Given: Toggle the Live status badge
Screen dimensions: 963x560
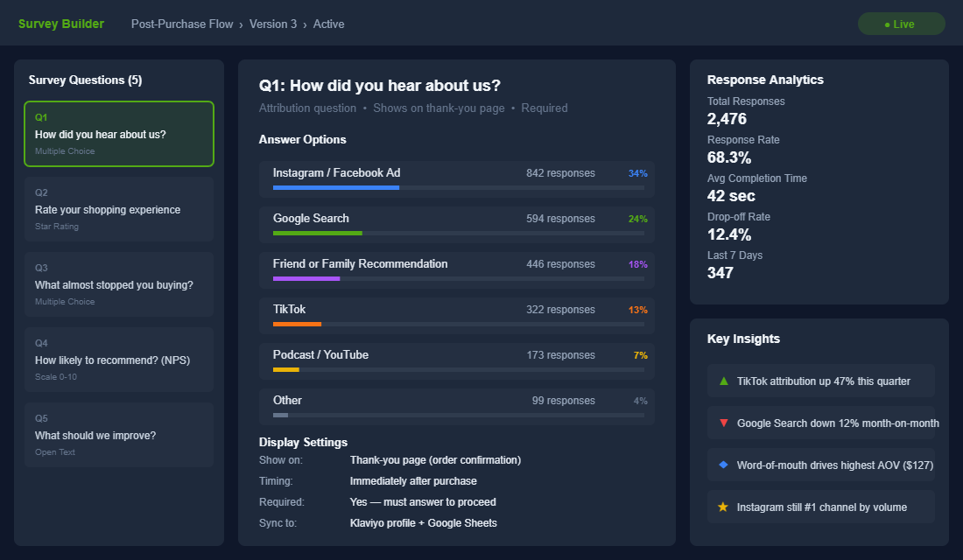Looking at the screenshot, I should pyautogui.click(x=901, y=24).
